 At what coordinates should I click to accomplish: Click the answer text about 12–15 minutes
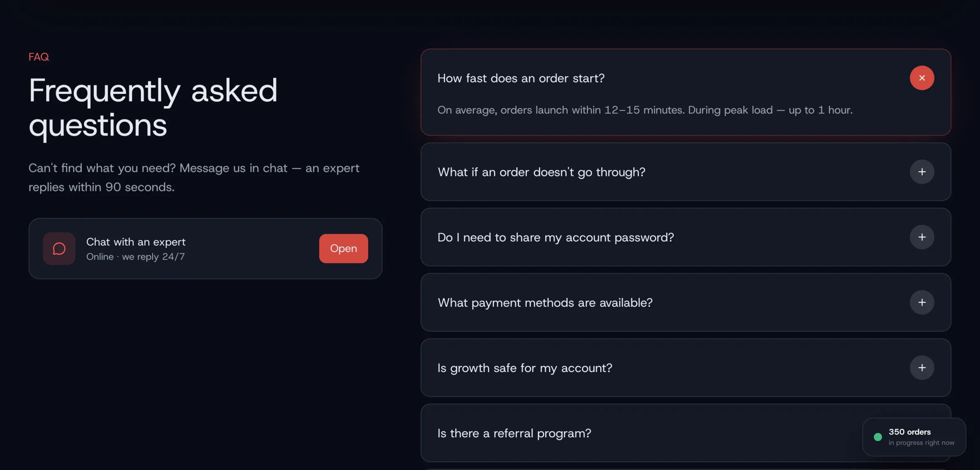(645, 110)
